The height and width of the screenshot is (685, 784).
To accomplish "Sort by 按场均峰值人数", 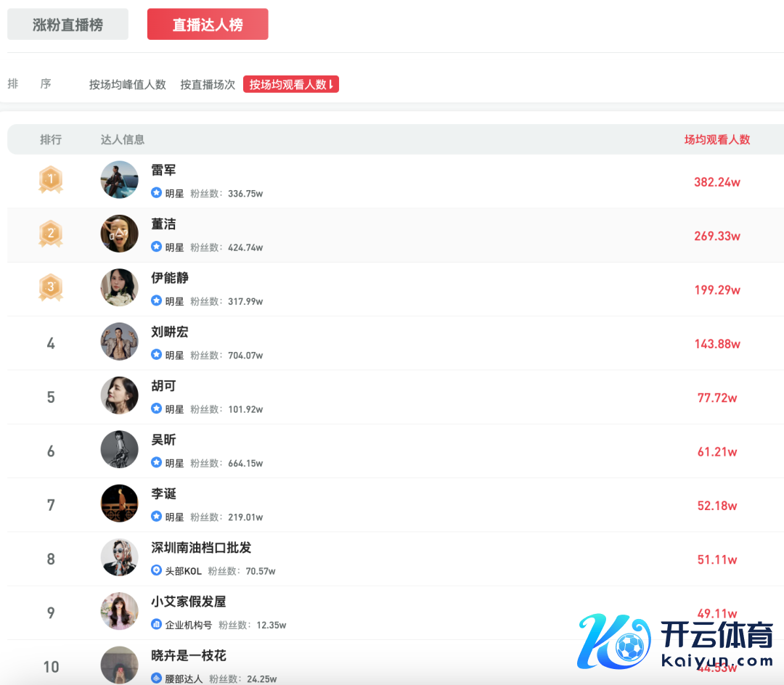I will coord(128,85).
